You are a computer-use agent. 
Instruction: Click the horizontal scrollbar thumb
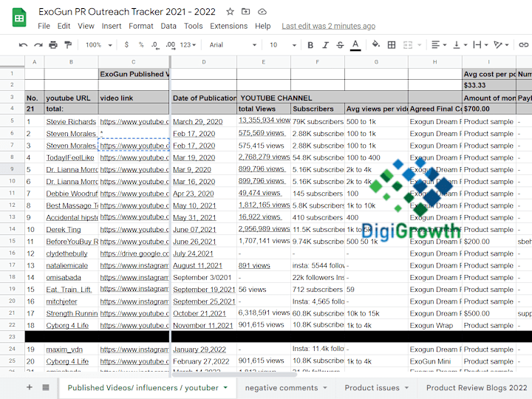(x=234, y=375)
